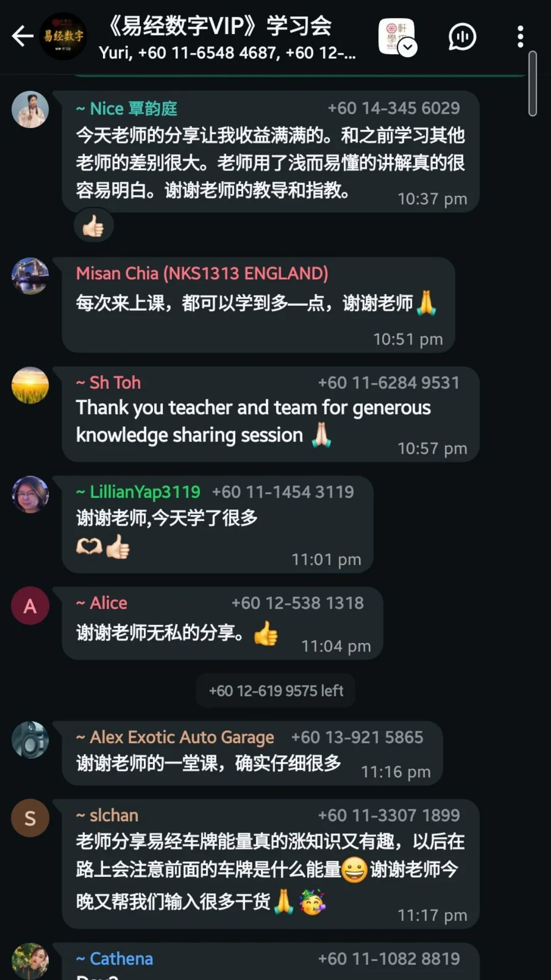The height and width of the screenshot is (980, 551).
Task: Open Nice 覃韵庭's profile avatar
Action: click(x=30, y=109)
